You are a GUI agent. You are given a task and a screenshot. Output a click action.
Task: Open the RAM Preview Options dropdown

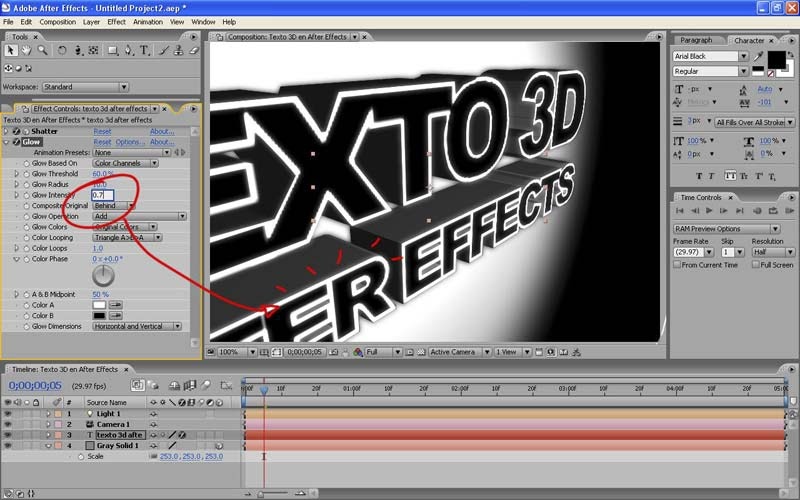click(x=727, y=229)
